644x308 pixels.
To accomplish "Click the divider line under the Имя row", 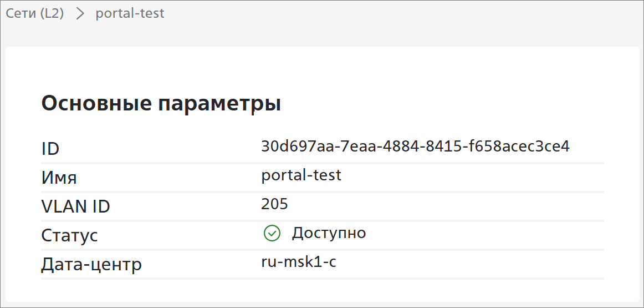I will [322, 192].
